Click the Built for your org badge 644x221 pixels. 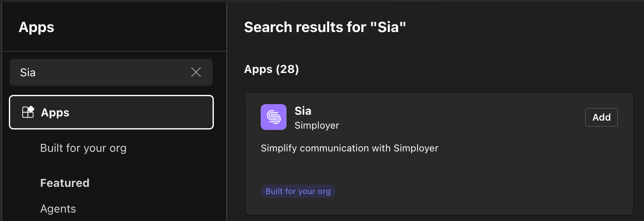298,191
